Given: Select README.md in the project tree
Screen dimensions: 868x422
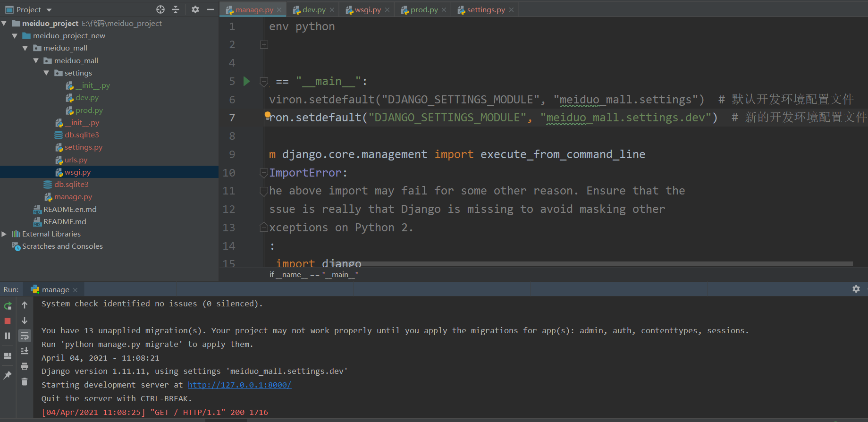Looking at the screenshot, I should coord(64,222).
